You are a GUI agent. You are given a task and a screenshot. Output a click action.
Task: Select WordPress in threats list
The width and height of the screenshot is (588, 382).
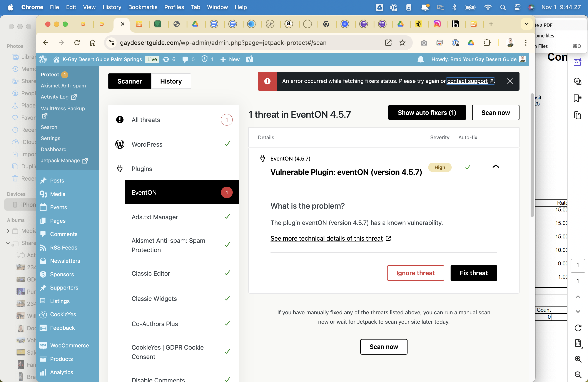pyautogui.click(x=174, y=144)
